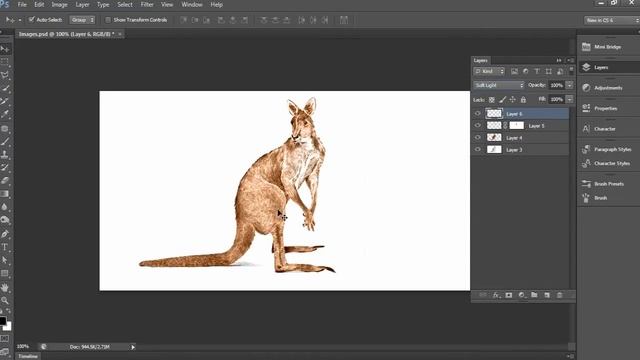The width and height of the screenshot is (640, 360).
Task: Select the Move tool in the toolbox
Action: (5, 49)
